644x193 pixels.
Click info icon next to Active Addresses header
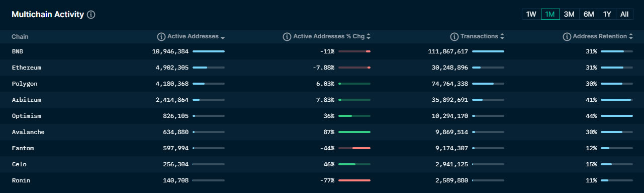point(161,37)
